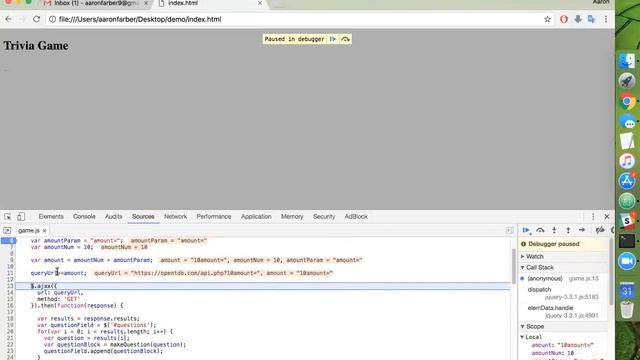Click the source editor vertical scrollbar

point(513,266)
